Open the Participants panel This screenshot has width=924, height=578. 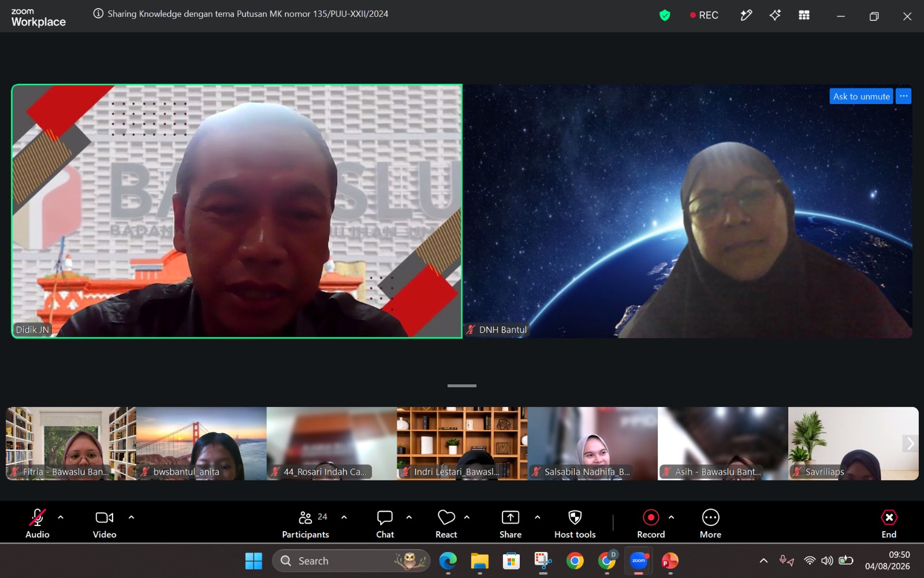point(305,524)
